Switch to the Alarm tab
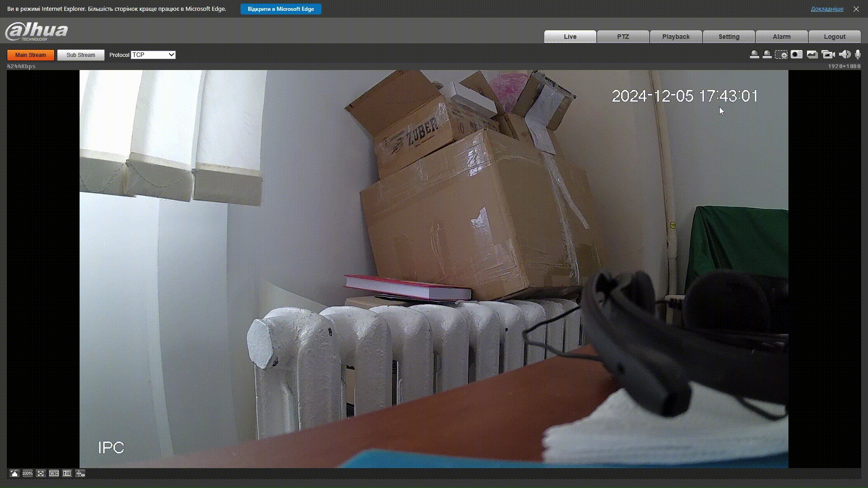Image resolution: width=868 pixels, height=488 pixels. [x=782, y=37]
